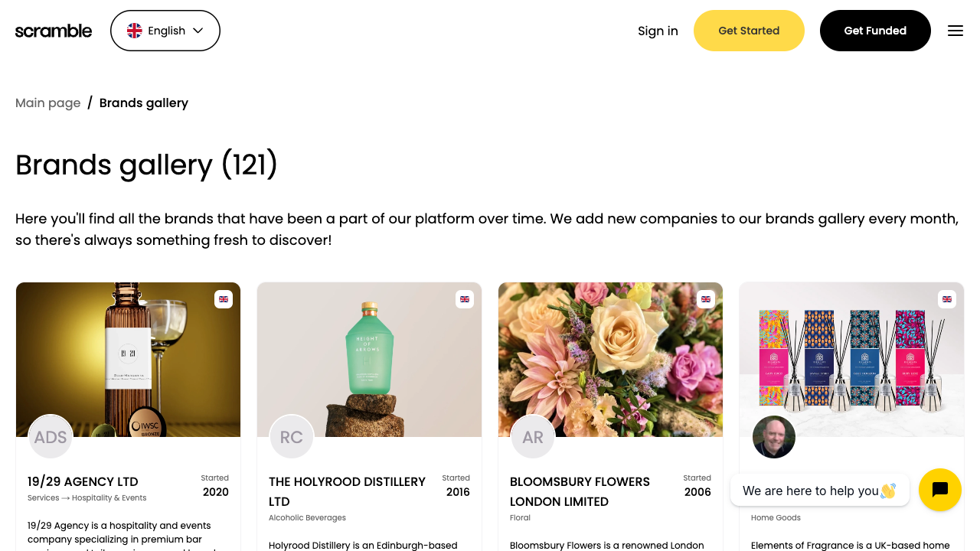Click the UK flag on the Bloomsbury Flowers card

point(706,299)
